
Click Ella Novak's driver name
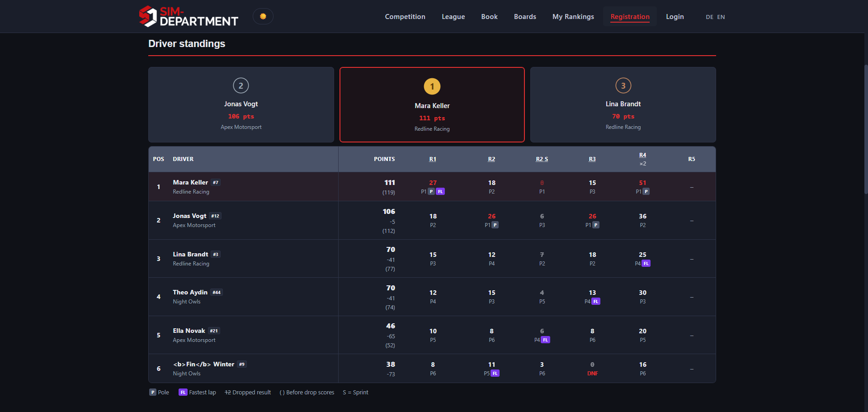(x=189, y=331)
